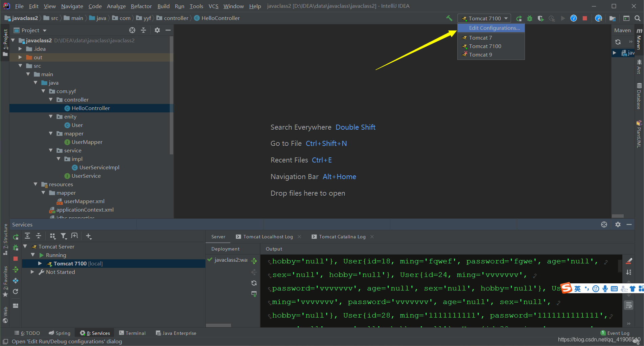This screenshot has width=644, height=346.
Task: Click the Project panel locate-file crosshair icon
Action: pos(132,30)
